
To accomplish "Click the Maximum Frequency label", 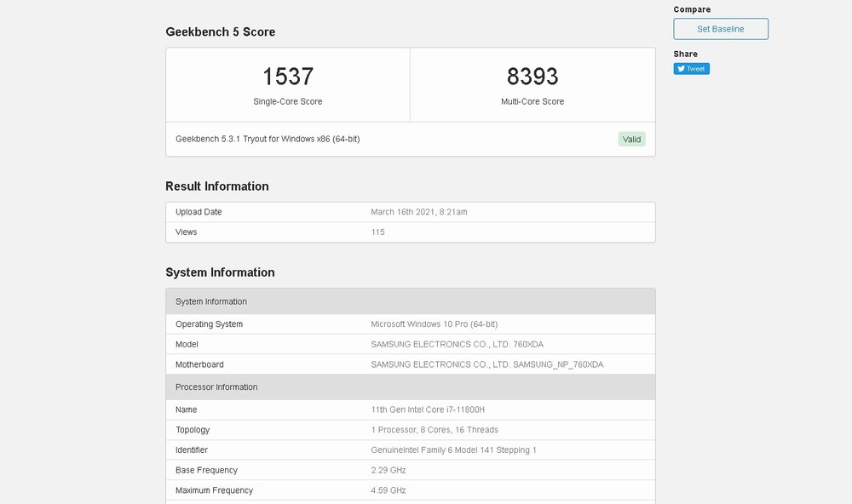I will tap(214, 490).
